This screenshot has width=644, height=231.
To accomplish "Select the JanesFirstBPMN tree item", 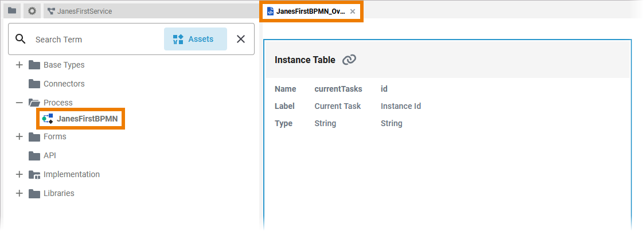I will pos(87,119).
